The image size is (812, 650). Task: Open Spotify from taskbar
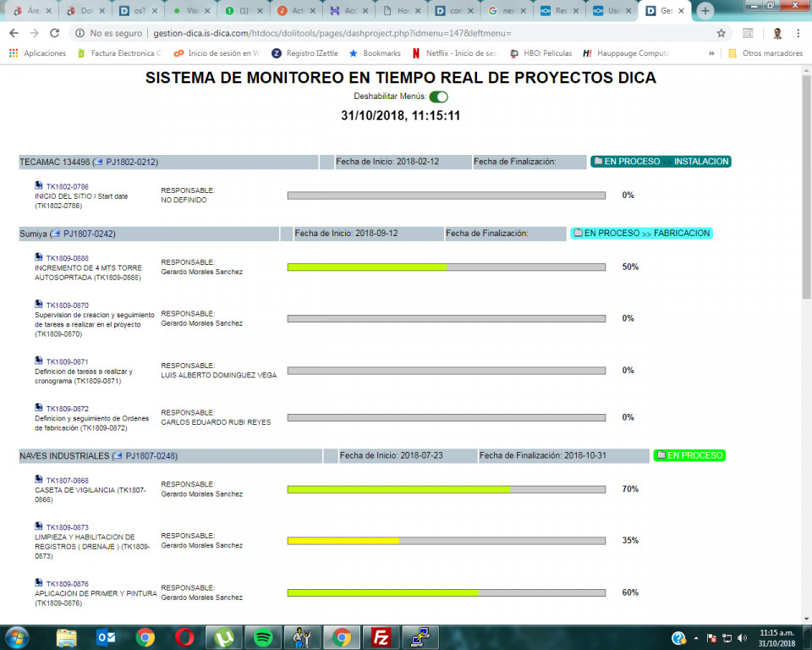pyautogui.click(x=263, y=637)
